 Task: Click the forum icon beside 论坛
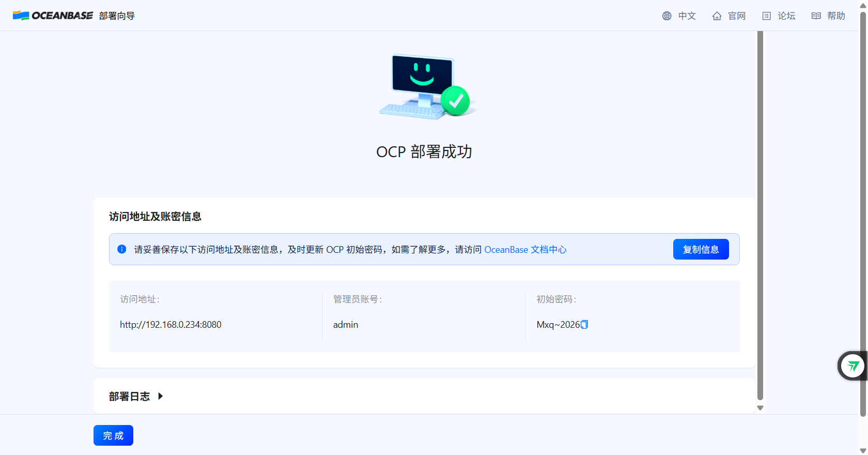pos(767,16)
